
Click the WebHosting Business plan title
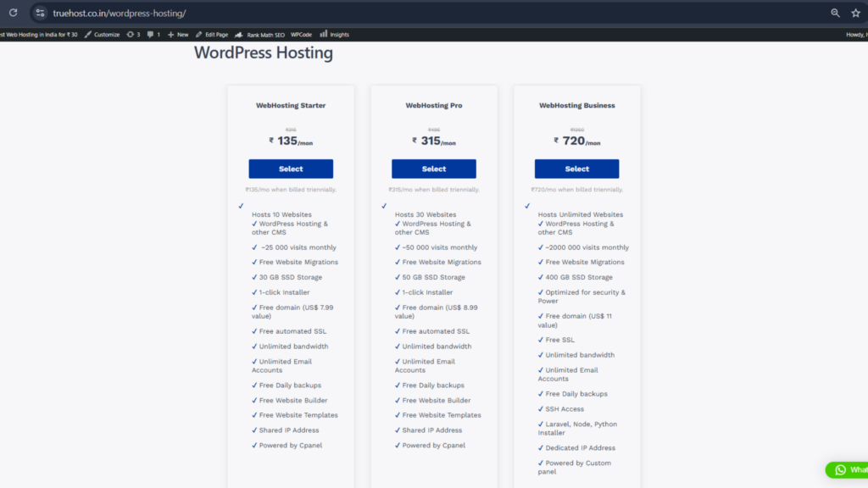coord(576,105)
